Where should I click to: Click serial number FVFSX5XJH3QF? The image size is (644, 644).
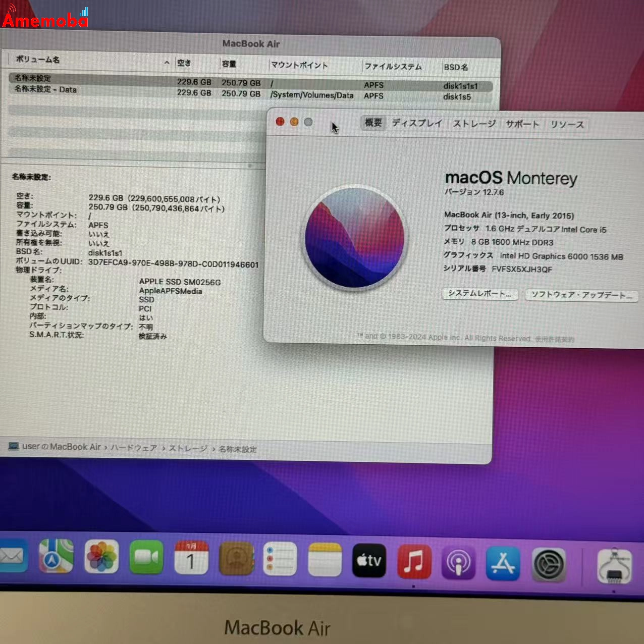point(522,269)
